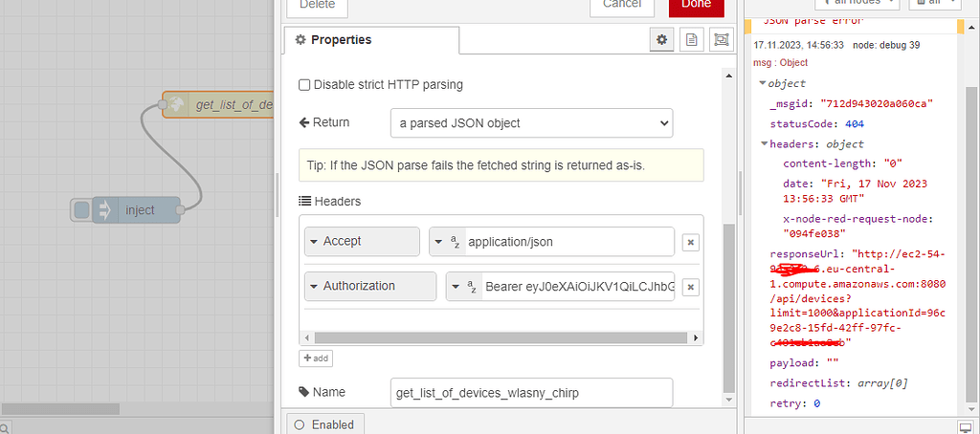Toggle the Enabled node state button
This screenshot has height=434, width=980.
(x=324, y=424)
